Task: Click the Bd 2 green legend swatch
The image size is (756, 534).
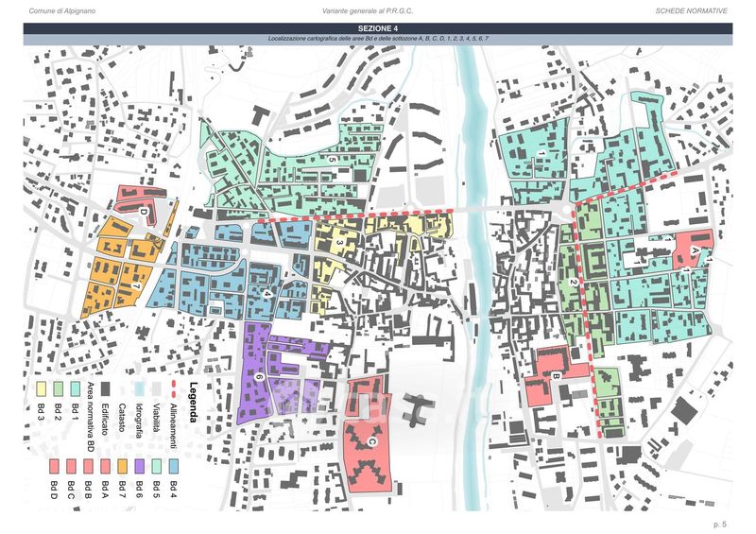Action: (59, 388)
